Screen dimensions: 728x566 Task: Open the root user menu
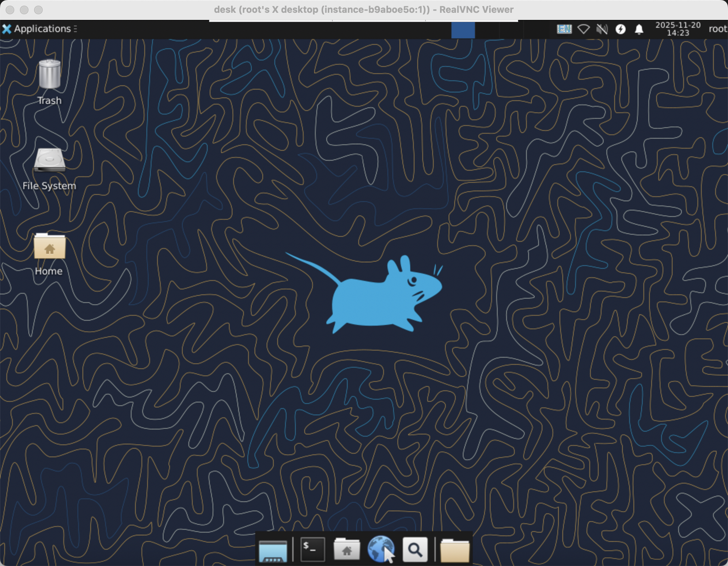[717, 29]
